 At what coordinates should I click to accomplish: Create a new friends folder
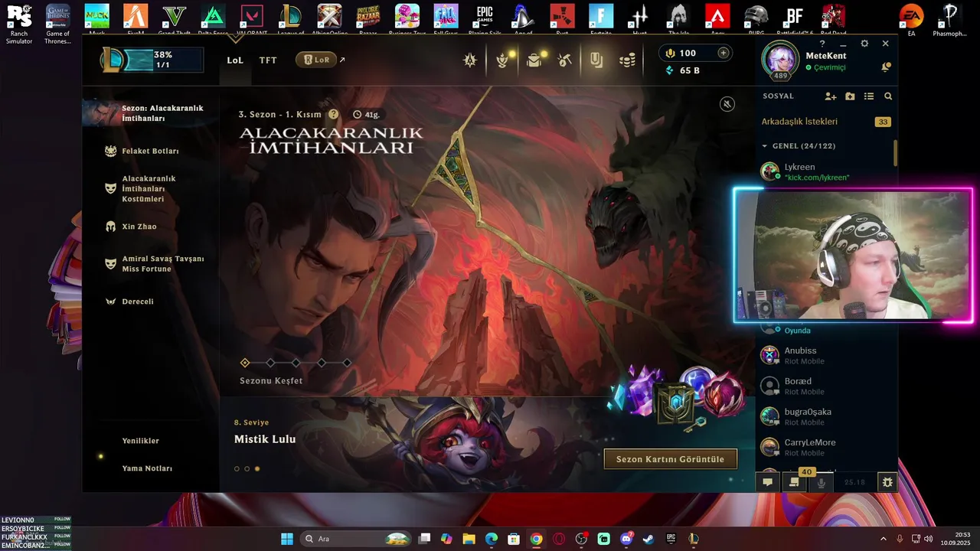850,96
